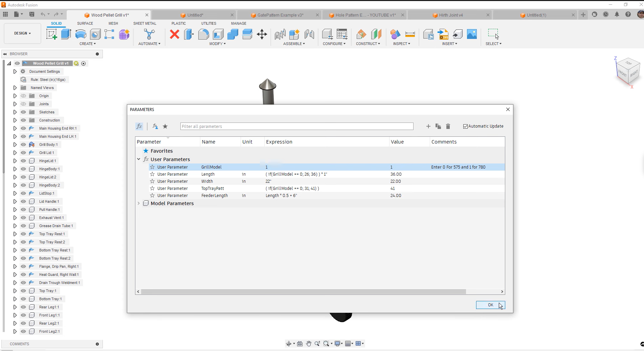Toggle the Automatic Update checkbox
Image resolution: width=644 pixels, height=351 pixels.
(465, 126)
